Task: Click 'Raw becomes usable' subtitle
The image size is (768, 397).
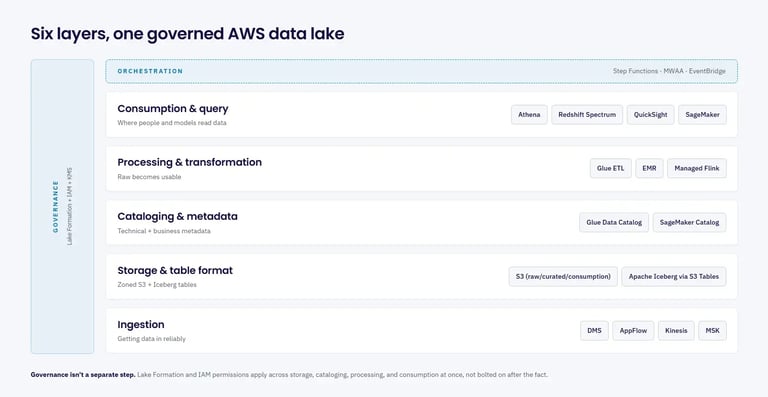Action: pyautogui.click(x=149, y=177)
